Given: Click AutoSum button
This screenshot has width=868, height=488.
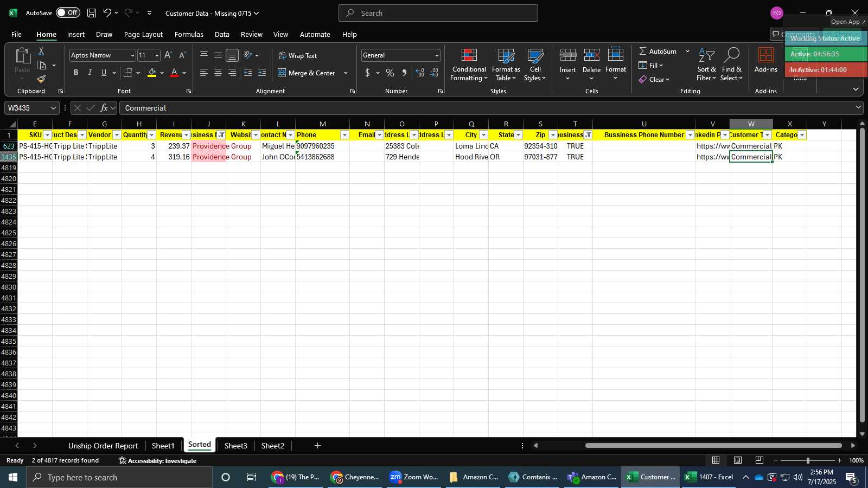Looking at the screenshot, I should (x=658, y=51).
